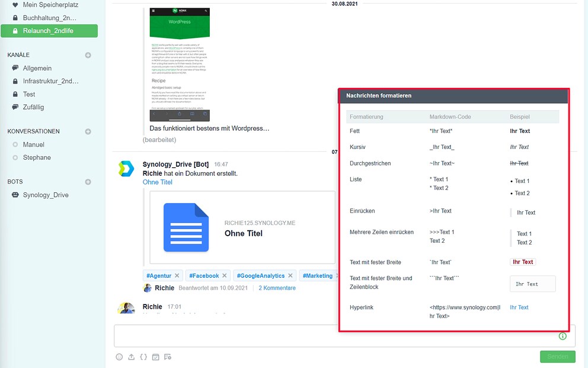Click the Ohne Titel document preview card title
The height and width of the screenshot is (368, 588).
point(244,233)
